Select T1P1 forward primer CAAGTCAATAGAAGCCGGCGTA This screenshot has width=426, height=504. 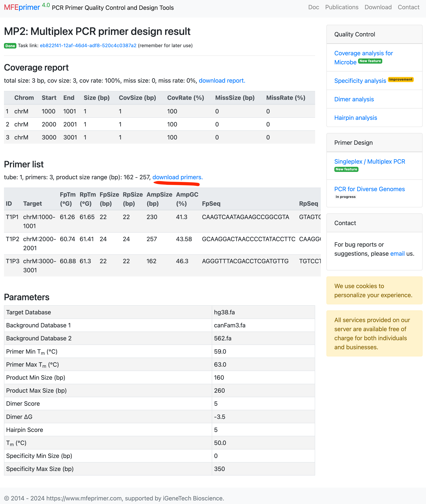click(245, 217)
